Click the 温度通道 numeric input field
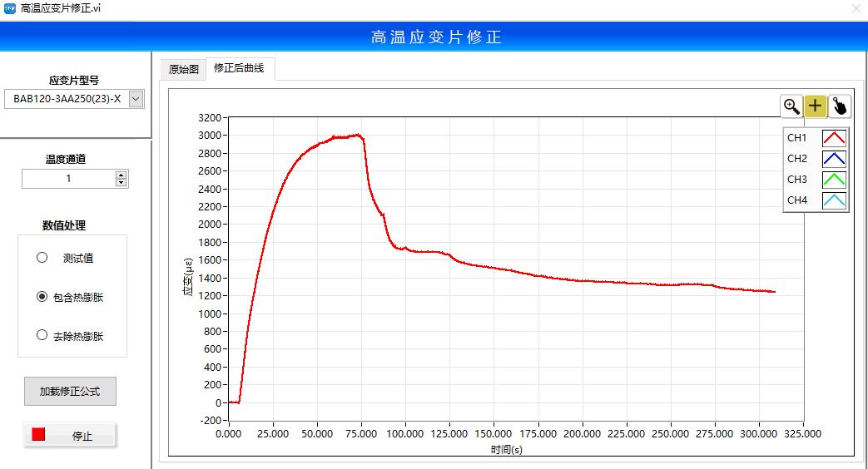The height and width of the screenshot is (469, 868). tap(68, 179)
